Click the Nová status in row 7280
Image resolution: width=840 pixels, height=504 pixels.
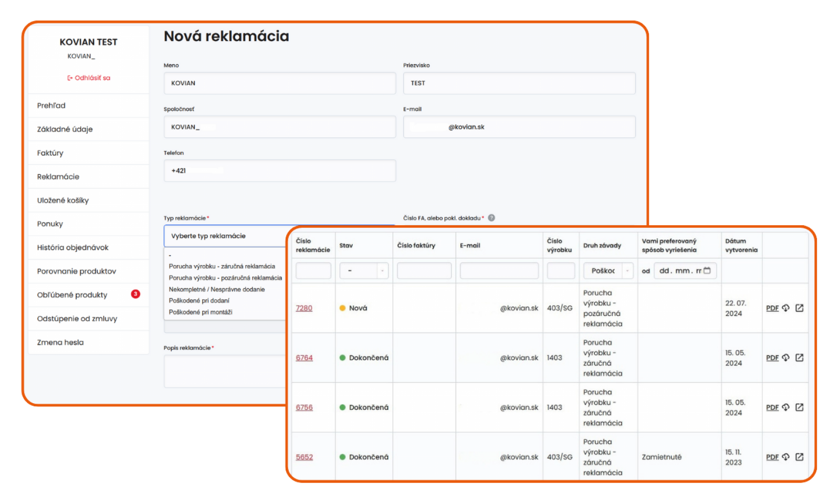click(x=353, y=308)
